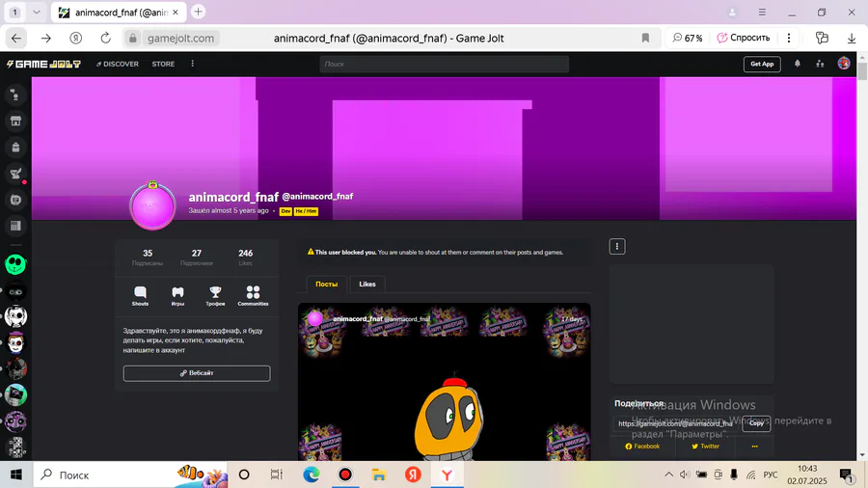The image size is (868, 488).
Task: Click the Вебсайт website button
Action: [197, 373]
